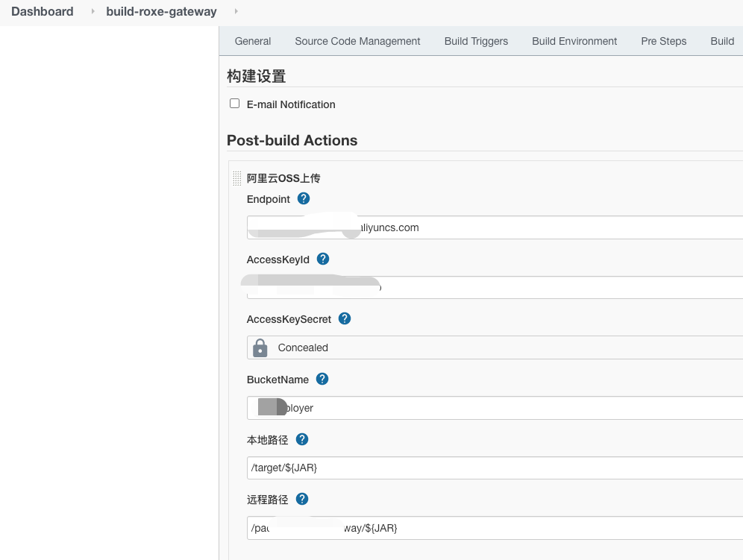
Task: Show AccessKeySecret help tooltip icon
Action: (x=345, y=318)
